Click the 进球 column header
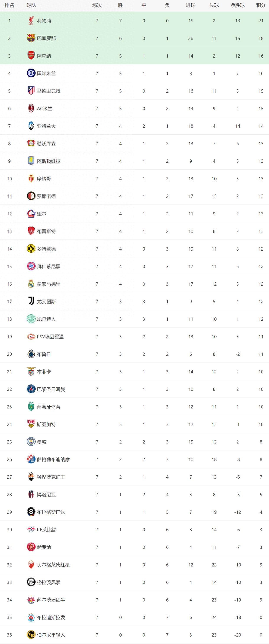 pos(190,5)
